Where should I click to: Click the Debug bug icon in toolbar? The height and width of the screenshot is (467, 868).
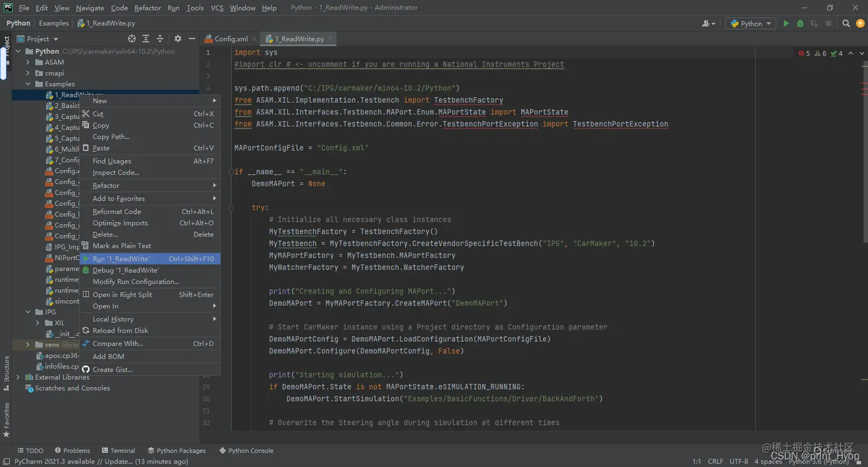click(x=800, y=24)
